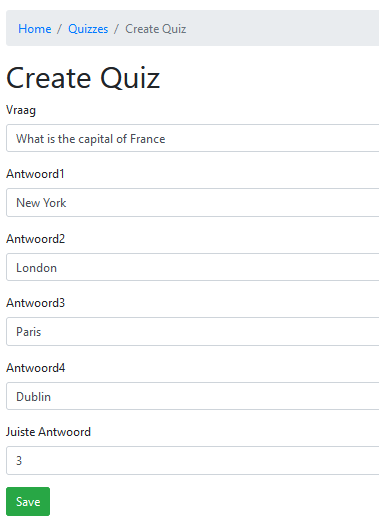This screenshot has width=379, height=519.
Task: Click the slash before Create Quiz breadcrumb
Action: tap(116, 29)
